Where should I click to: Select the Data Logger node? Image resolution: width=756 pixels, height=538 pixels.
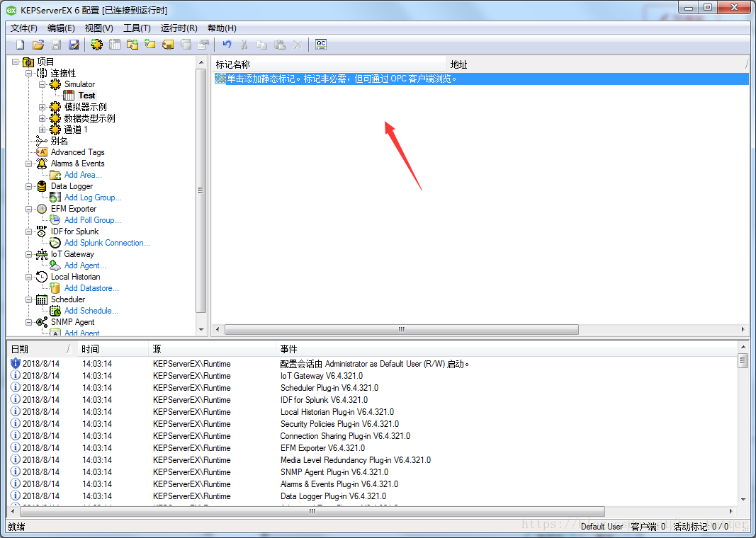click(x=72, y=186)
